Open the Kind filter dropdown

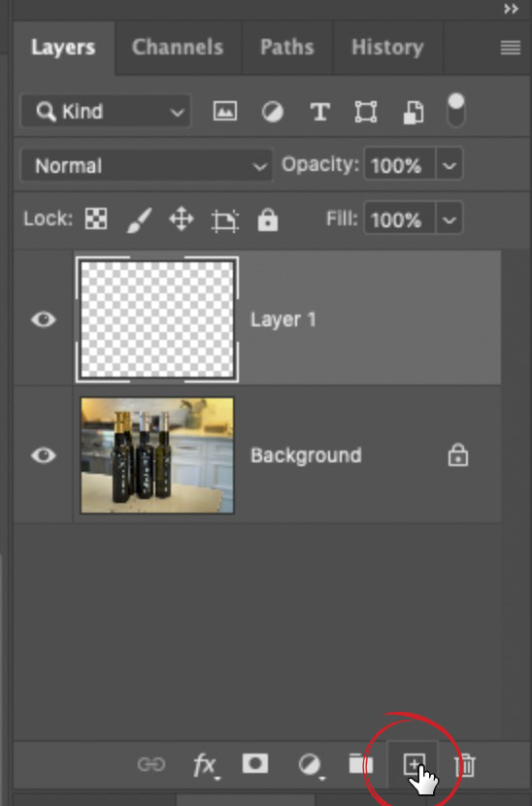pos(106,111)
